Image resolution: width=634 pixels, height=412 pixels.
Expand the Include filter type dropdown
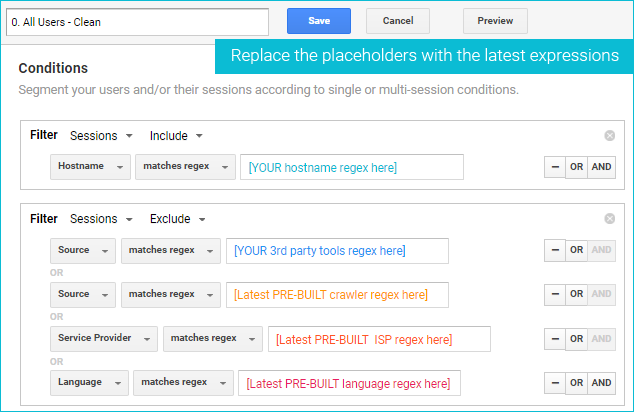click(176, 135)
